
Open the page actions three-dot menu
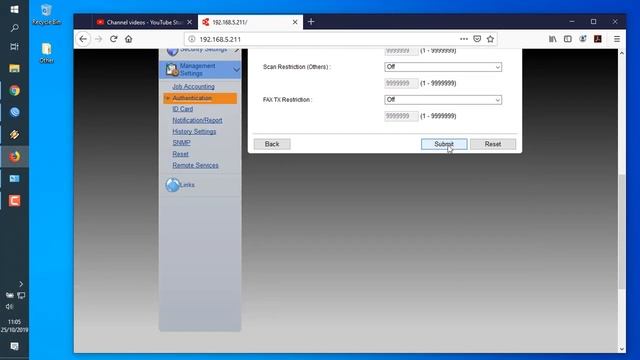coord(464,39)
